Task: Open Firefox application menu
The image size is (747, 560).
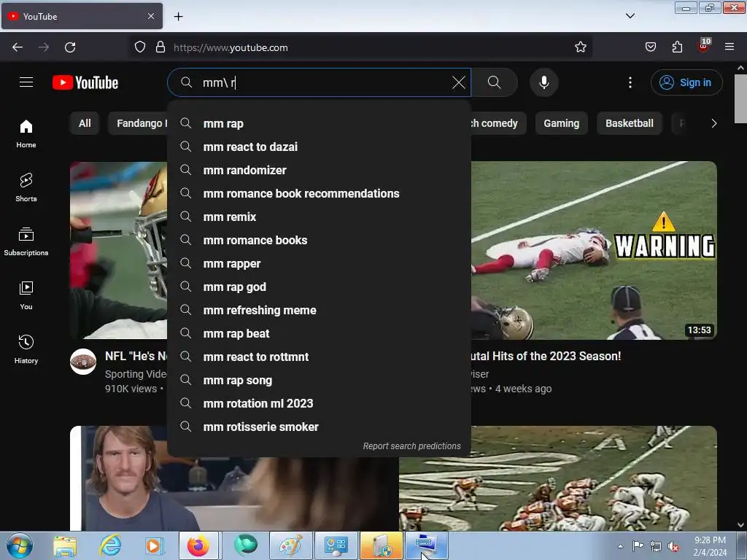Action: tap(729, 47)
